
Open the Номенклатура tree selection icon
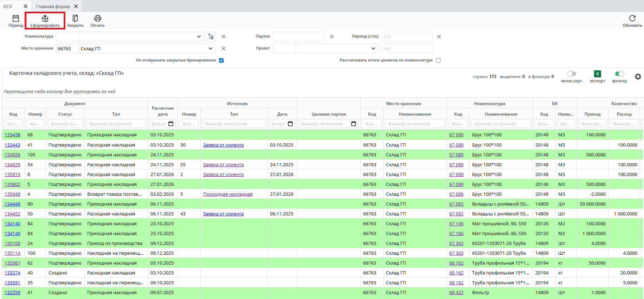[x=211, y=37]
